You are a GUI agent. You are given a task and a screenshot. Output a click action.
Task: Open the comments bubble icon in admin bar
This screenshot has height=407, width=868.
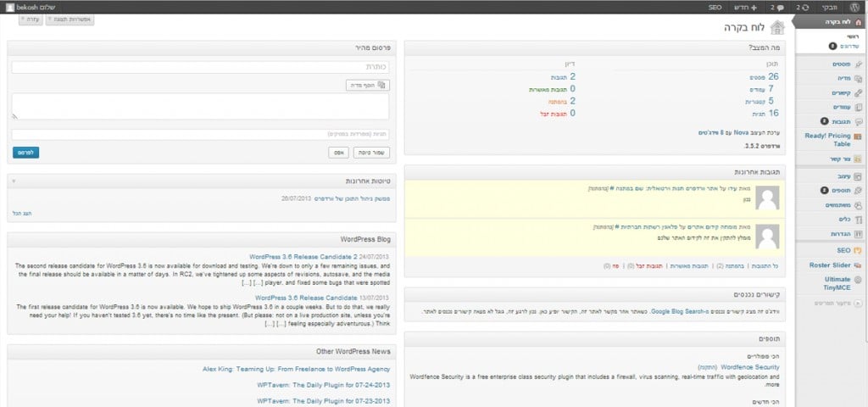pyautogui.click(x=776, y=7)
